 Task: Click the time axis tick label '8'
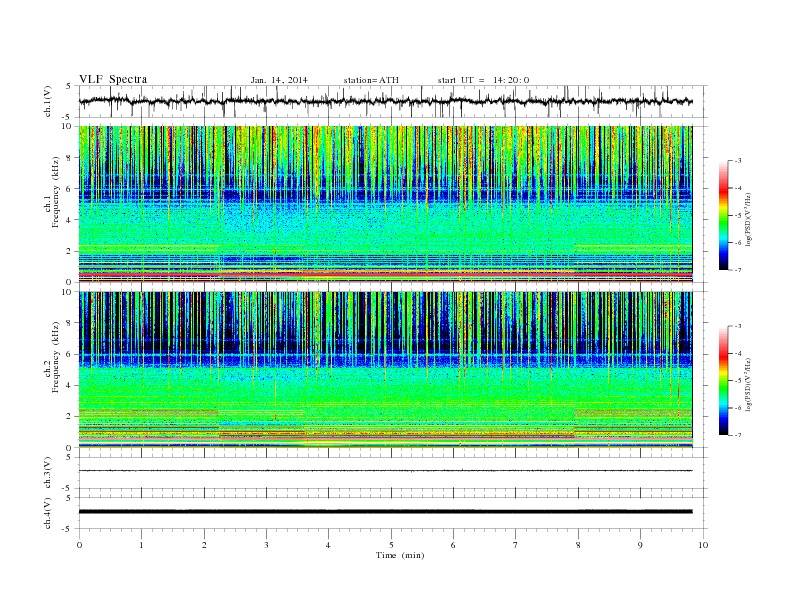(578, 545)
